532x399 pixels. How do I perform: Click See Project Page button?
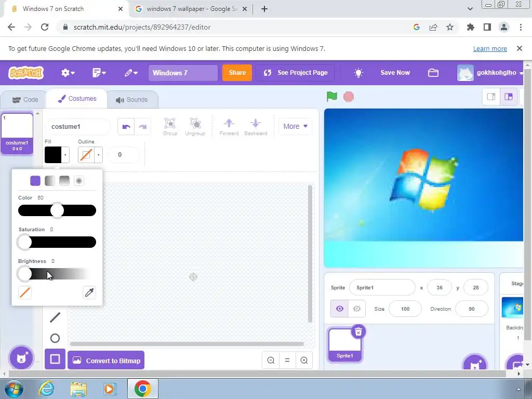tap(295, 73)
